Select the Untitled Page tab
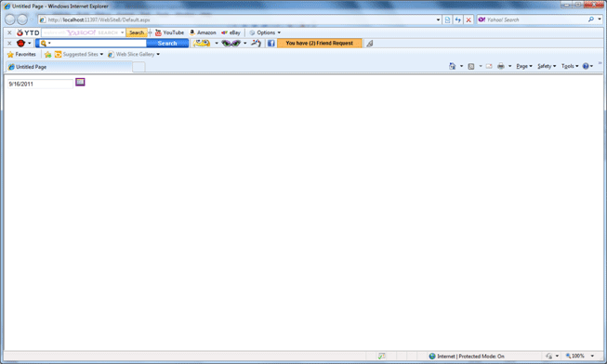Viewport: 607px width, 364px height. tap(69, 67)
